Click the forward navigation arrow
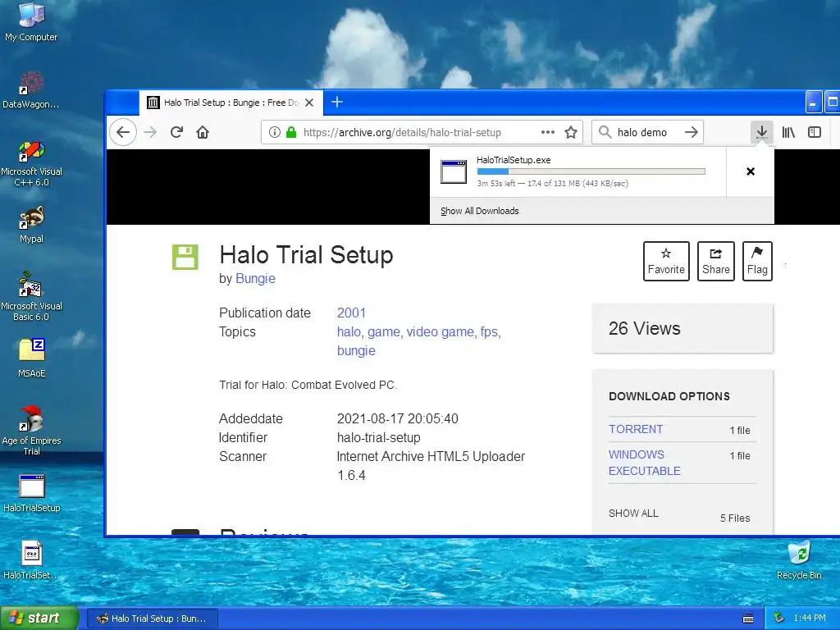The height and width of the screenshot is (630, 840). click(151, 132)
